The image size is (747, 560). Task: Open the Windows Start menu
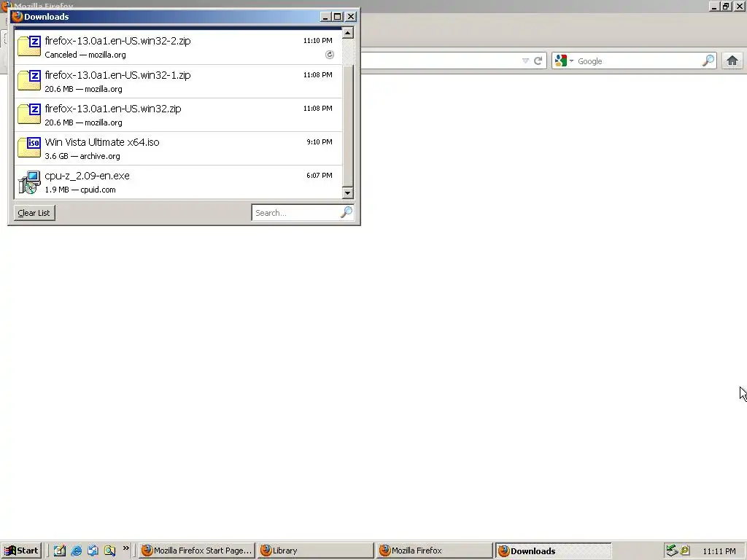click(x=21, y=551)
